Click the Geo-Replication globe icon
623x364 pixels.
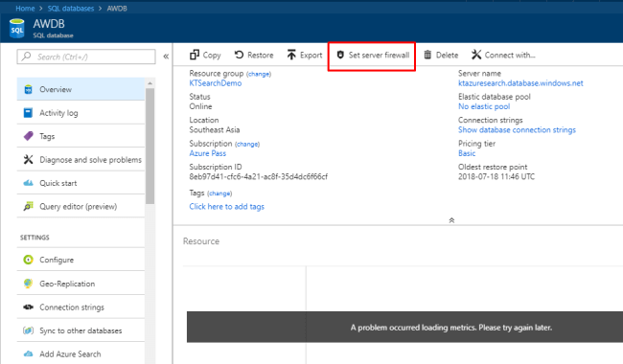(x=28, y=284)
